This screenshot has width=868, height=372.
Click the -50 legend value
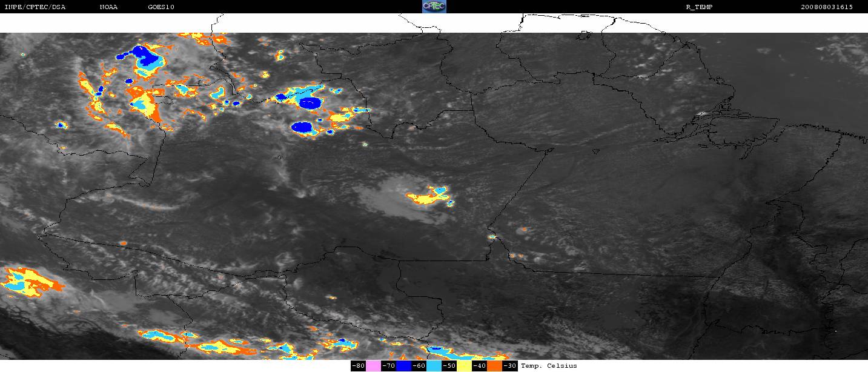[x=449, y=366]
